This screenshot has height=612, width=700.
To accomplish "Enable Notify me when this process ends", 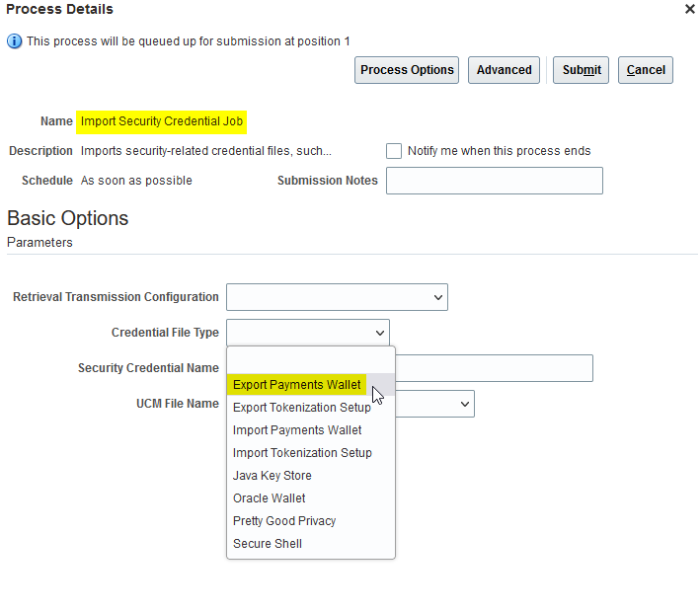I will pos(394,151).
